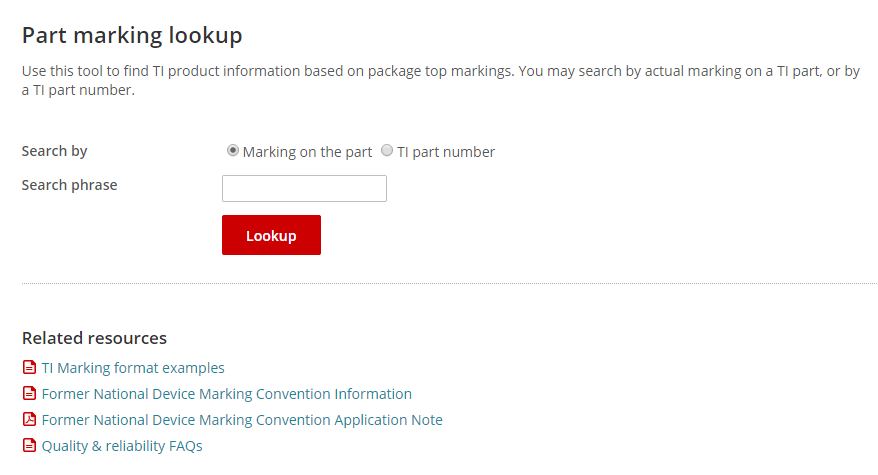Open Former National Device Marking Convention Information link
The height and width of the screenshot is (475, 878).
[226, 394]
